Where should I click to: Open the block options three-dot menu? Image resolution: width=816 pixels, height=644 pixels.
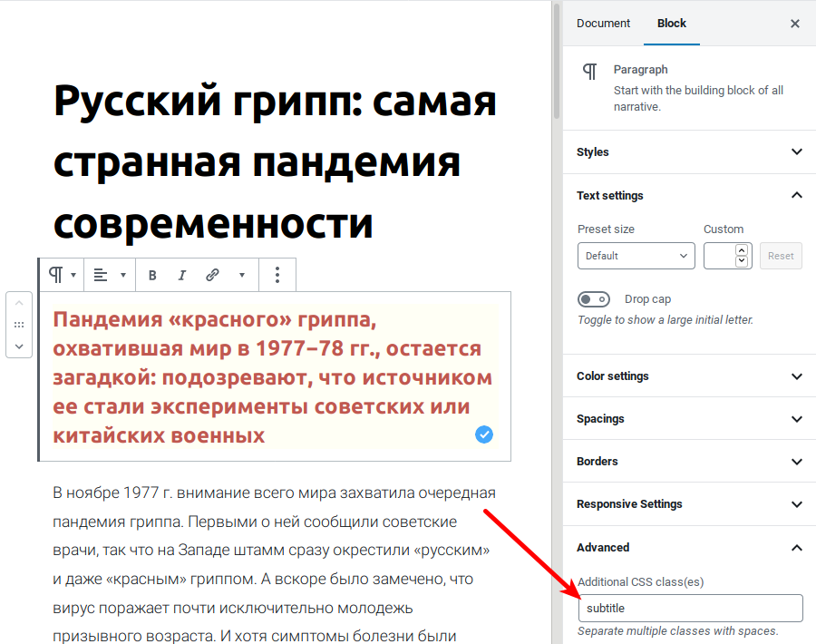(277, 275)
